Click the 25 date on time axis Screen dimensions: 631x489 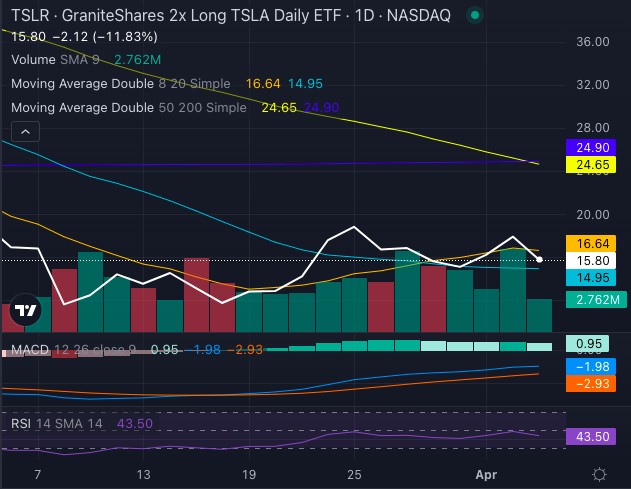(x=354, y=475)
